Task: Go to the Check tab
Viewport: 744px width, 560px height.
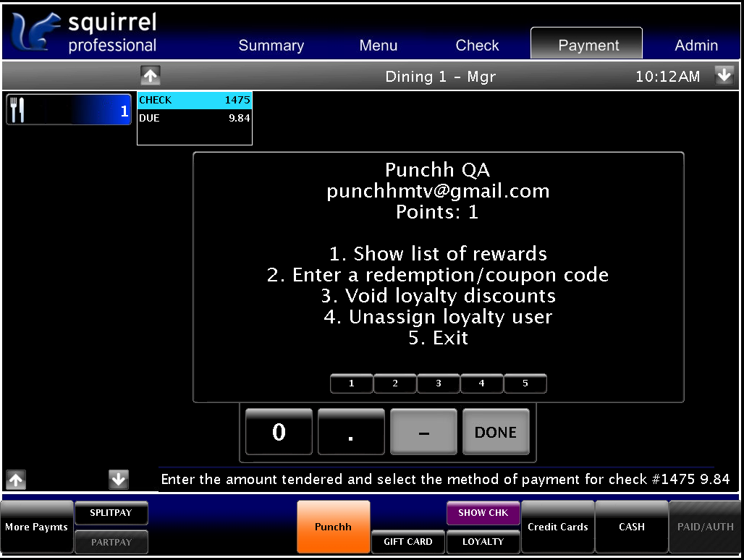Action: tap(477, 45)
